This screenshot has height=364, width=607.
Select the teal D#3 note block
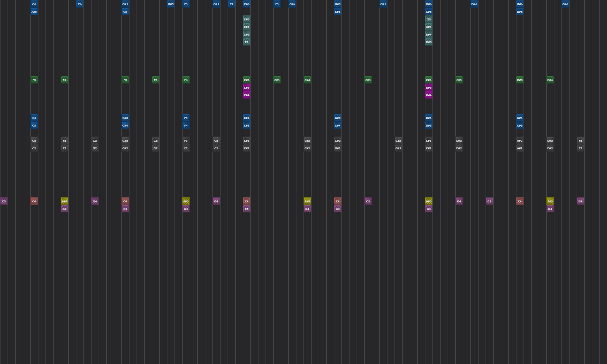point(429,42)
